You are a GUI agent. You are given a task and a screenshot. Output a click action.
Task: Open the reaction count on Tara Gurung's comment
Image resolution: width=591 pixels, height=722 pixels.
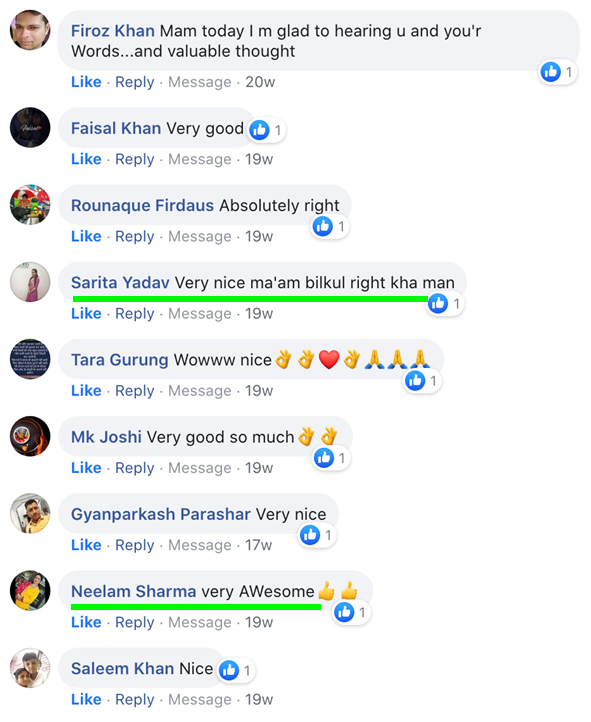[422, 381]
